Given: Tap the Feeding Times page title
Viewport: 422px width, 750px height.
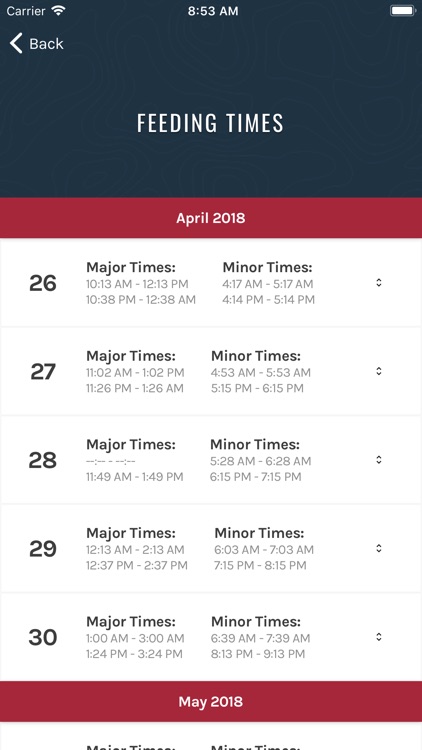Looking at the screenshot, I should 211,123.
